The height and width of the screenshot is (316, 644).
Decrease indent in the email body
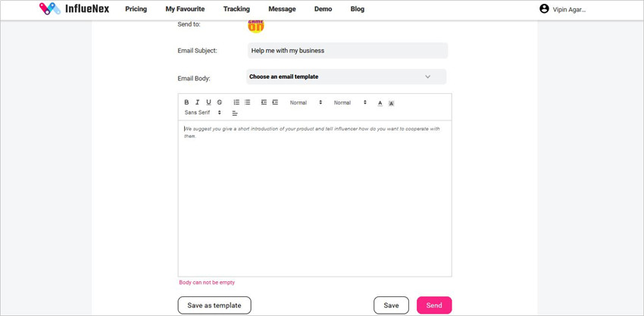[x=264, y=102]
